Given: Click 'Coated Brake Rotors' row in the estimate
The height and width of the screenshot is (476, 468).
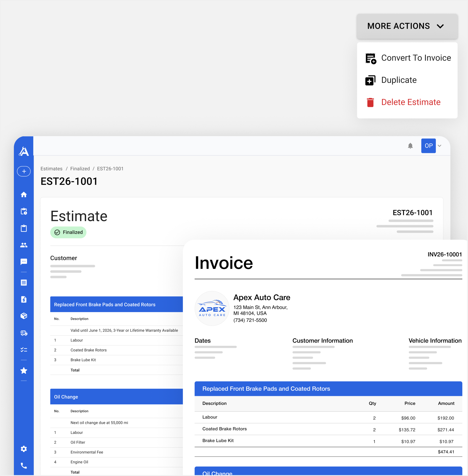Looking at the screenshot, I should [x=117, y=350].
